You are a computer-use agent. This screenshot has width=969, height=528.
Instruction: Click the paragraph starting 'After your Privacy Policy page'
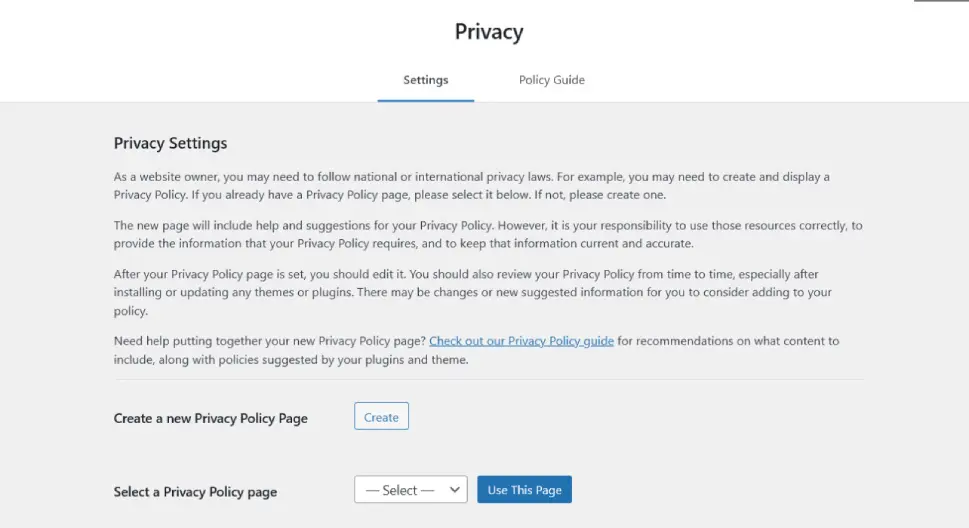473,292
